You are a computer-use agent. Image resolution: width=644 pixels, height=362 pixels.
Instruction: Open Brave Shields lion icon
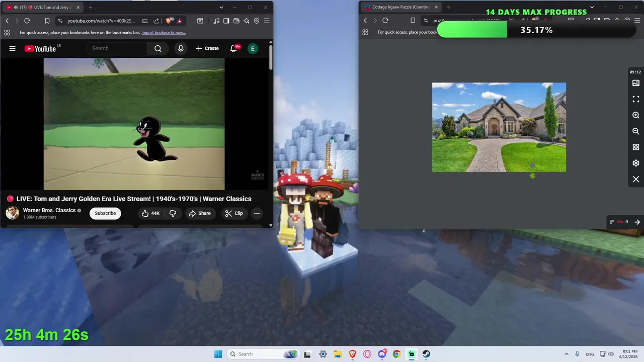(x=169, y=21)
